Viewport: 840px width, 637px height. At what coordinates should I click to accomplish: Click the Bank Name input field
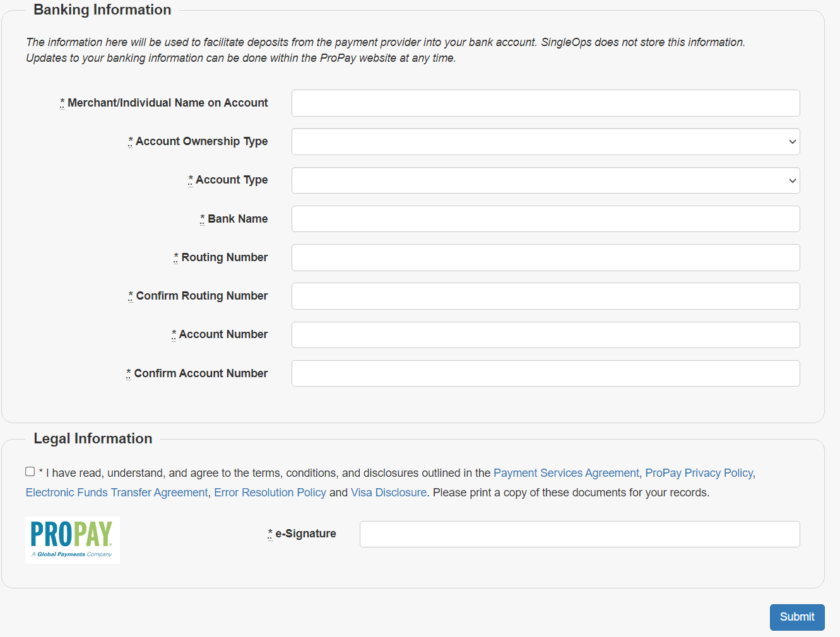(x=545, y=219)
